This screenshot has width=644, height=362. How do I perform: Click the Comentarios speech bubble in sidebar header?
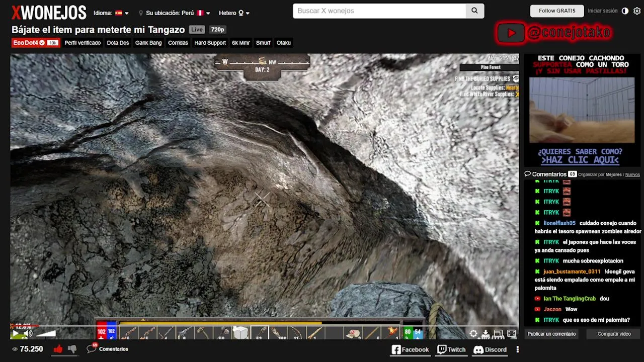point(528,174)
